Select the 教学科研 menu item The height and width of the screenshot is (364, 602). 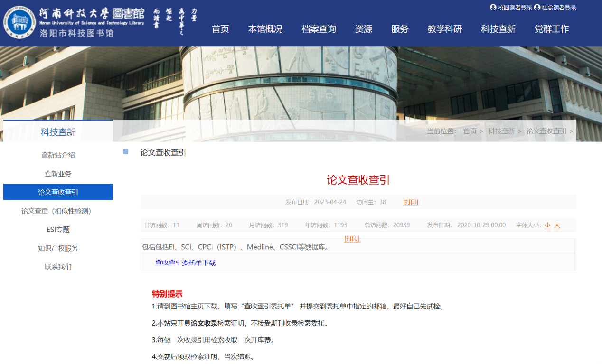(x=444, y=29)
